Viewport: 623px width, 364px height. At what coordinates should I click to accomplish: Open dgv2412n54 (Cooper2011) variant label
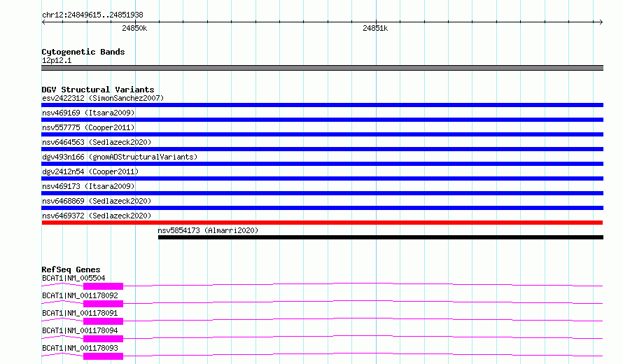tap(90, 171)
